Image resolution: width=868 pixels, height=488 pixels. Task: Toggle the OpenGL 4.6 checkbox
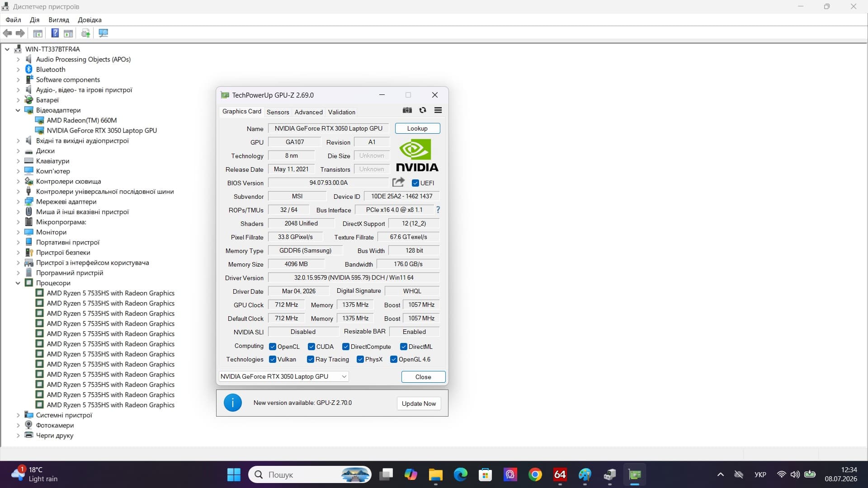coord(393,359)
